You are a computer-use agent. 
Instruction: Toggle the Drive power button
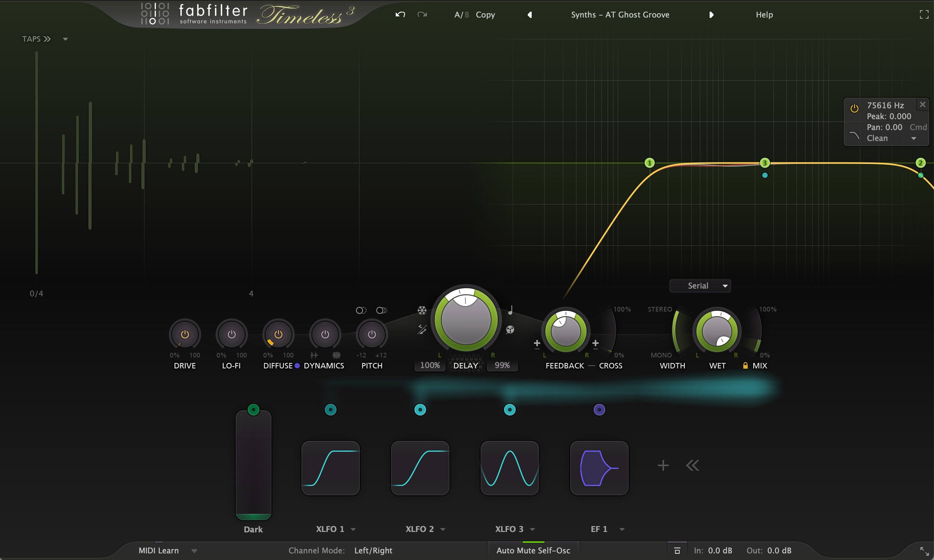pyautogui.click(x=185, y=335)
